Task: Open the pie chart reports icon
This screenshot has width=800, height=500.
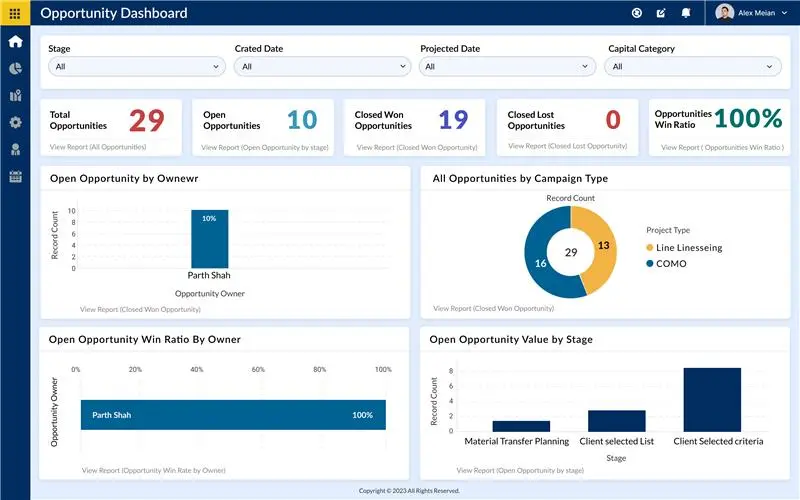Action: [15, 69]
